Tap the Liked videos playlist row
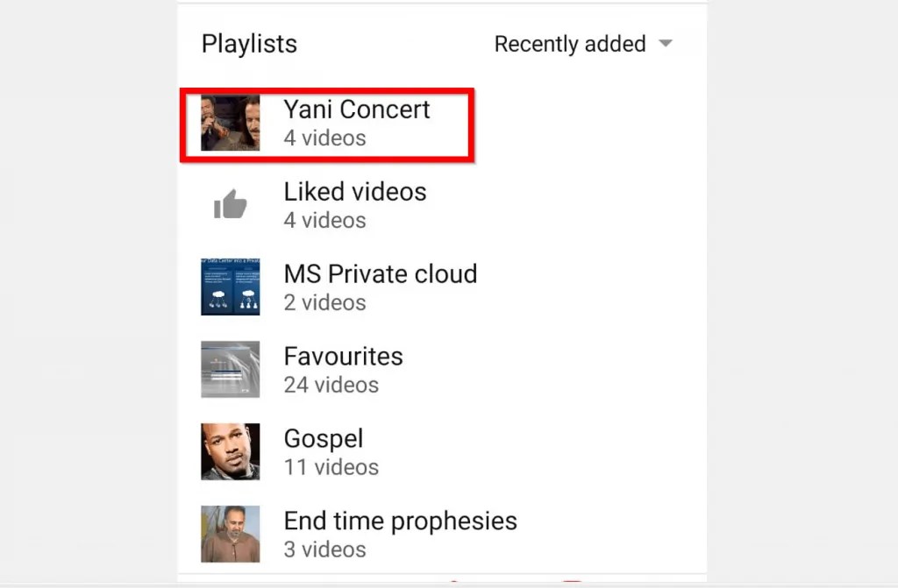Screen dimensions: 898x588 pyautogui.click(x=351, y=203)
